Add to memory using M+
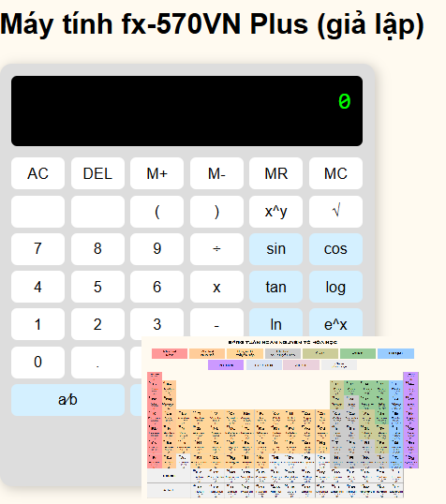446x504 pixels. tap(156, 173)
